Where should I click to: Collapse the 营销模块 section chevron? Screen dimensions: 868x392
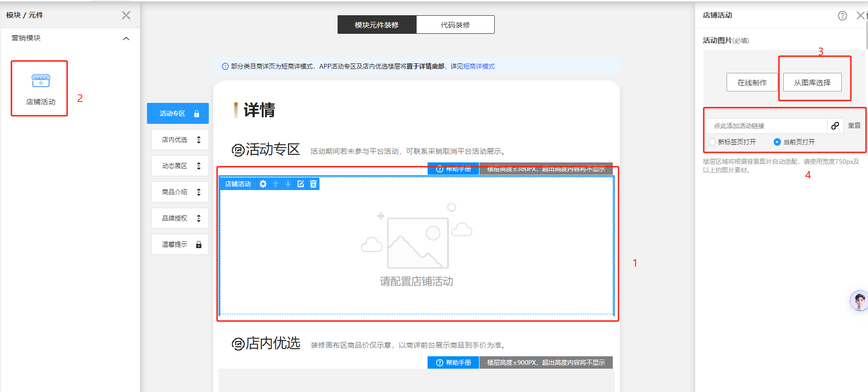pyautogui.click(x=126, y=39)
